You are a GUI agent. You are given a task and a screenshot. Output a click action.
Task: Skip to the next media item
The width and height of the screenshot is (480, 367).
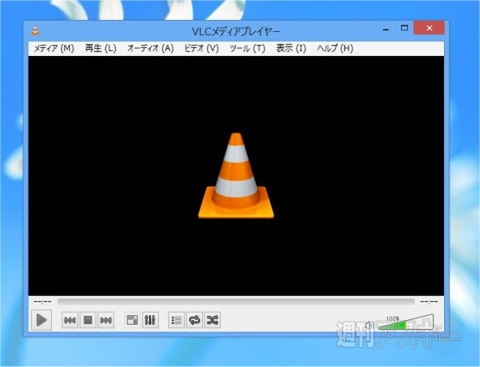click(x=106, y=320)
